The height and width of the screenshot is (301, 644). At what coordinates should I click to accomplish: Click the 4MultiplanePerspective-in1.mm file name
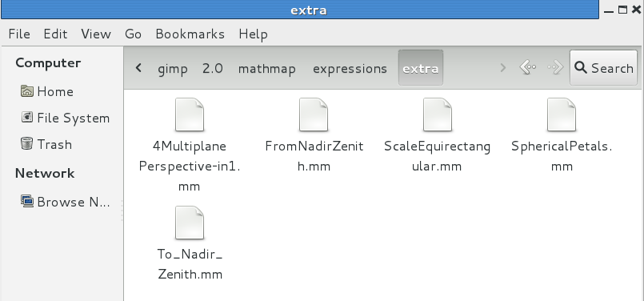pyautogui.click(x=190, y=167)
